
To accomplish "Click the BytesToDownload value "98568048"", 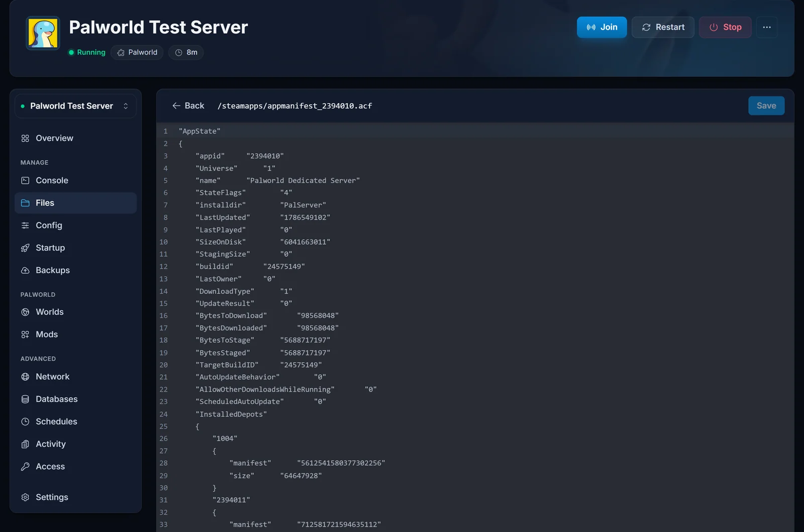I will [x=318, y=315].
